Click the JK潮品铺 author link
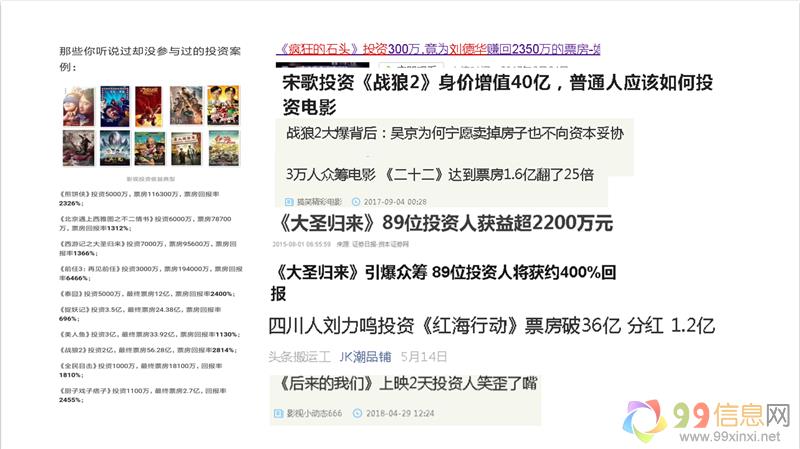 coord(364,355)
